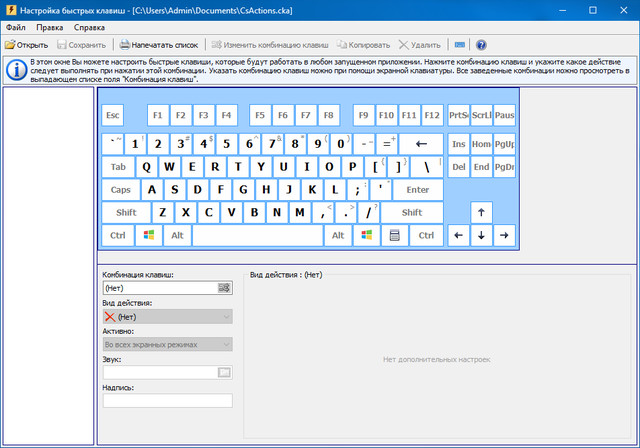Screen dimensions: 640x448
Task: Click the Надпись text input field
Action: click(167, 401)
